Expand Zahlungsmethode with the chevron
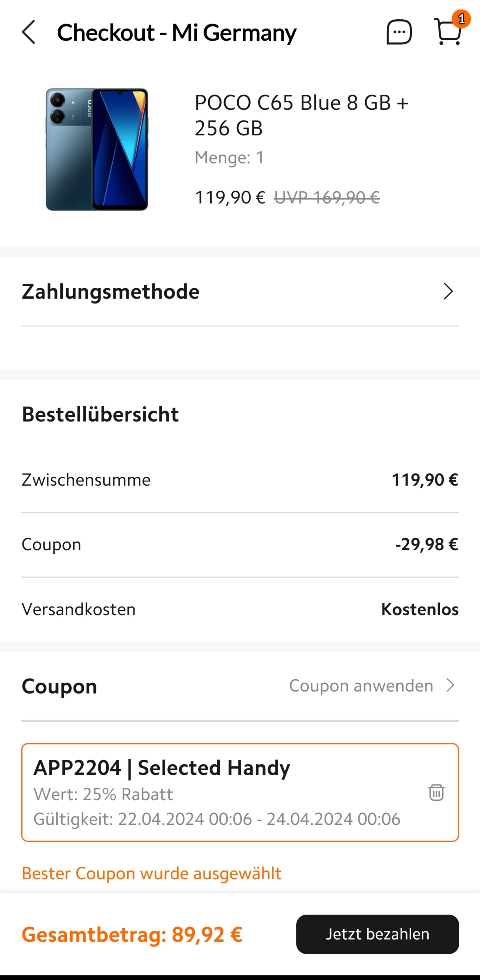Screen dimensions: 480x980 (448, 292)
